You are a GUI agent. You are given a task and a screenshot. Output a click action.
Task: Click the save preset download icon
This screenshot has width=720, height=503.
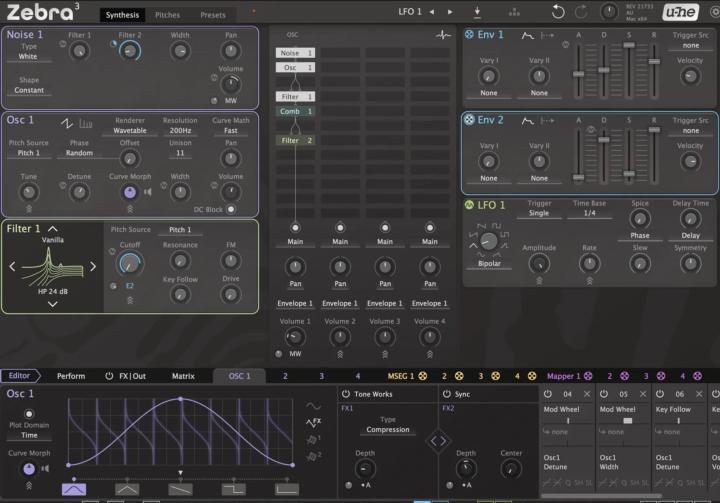(477, 11)
